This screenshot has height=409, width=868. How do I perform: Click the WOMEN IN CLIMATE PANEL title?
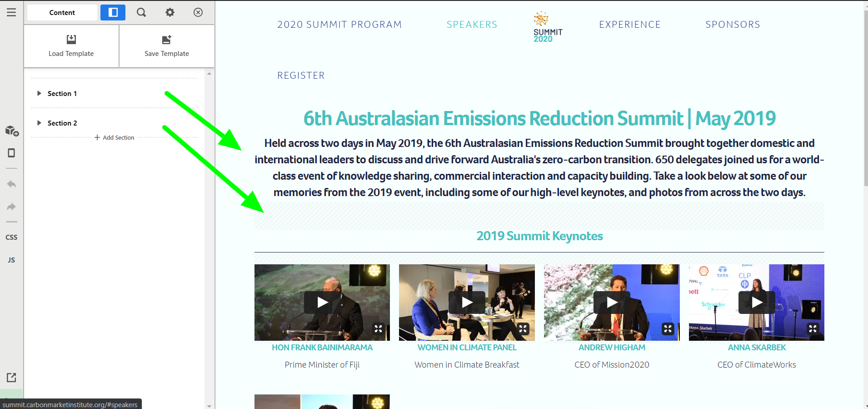467,348
